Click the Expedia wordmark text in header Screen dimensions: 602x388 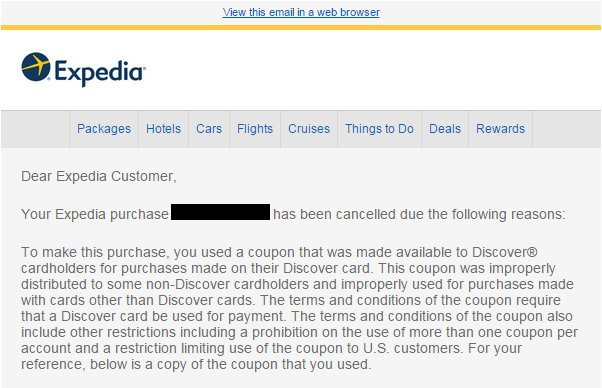tap(100, 73)
